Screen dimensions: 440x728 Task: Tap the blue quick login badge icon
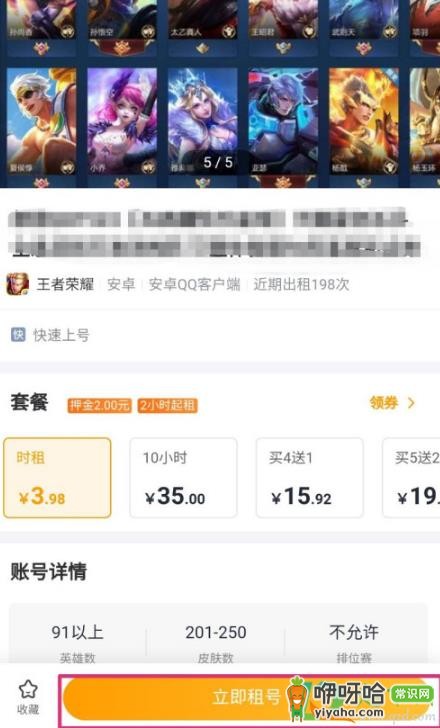pos(18,334)
